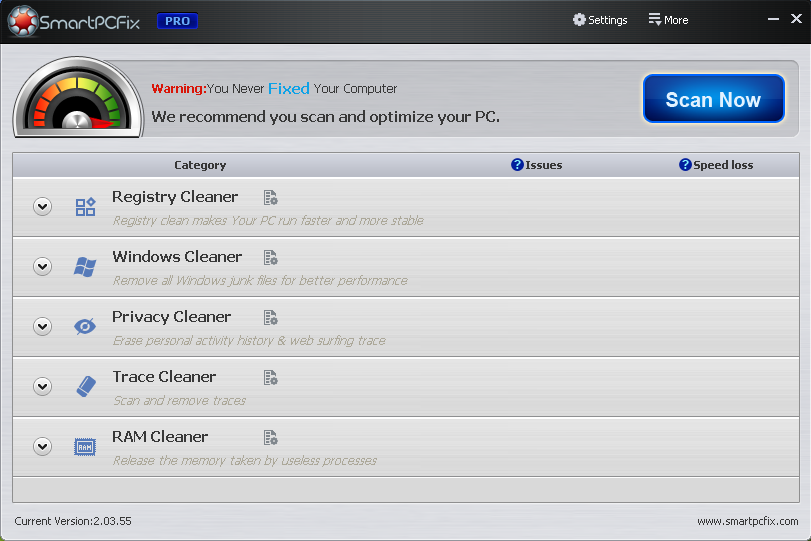Click 'Erase personal activity history' description
This screenshot has height=541, width=811.
click(x=249, y=341)
